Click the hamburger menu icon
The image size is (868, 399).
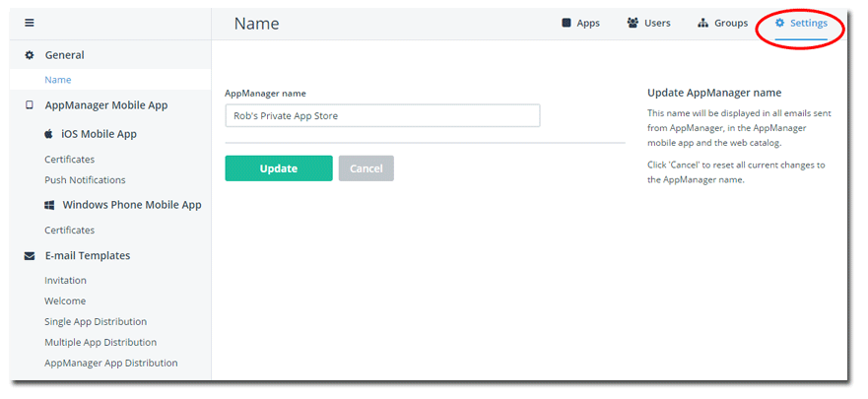click(30, 23)
